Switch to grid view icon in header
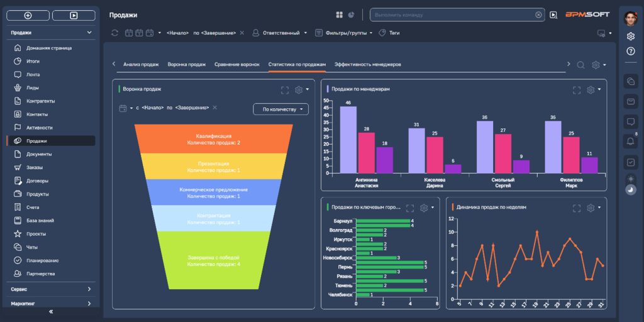The width and height of the screenshot is (644, 322). click(x=340, y=14)
